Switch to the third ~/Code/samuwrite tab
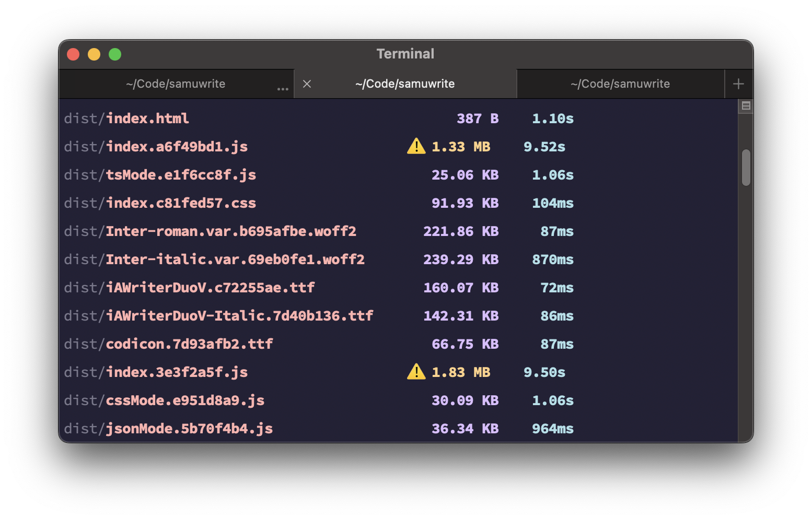 620,84
